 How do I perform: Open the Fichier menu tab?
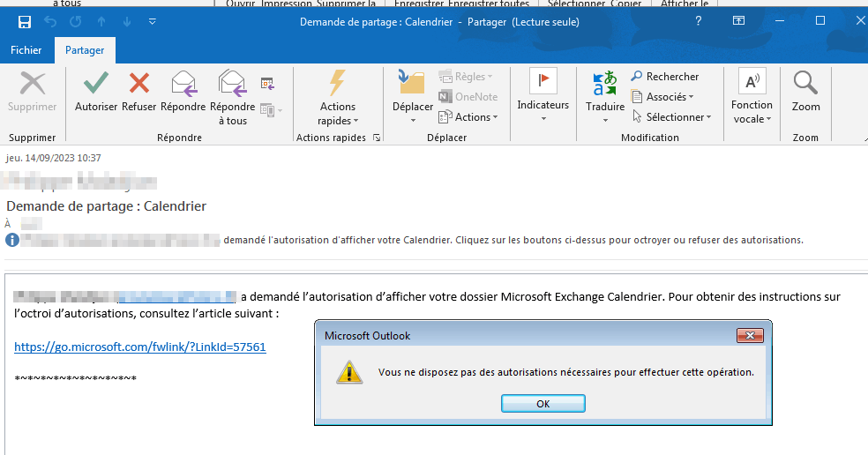point(26,49)
